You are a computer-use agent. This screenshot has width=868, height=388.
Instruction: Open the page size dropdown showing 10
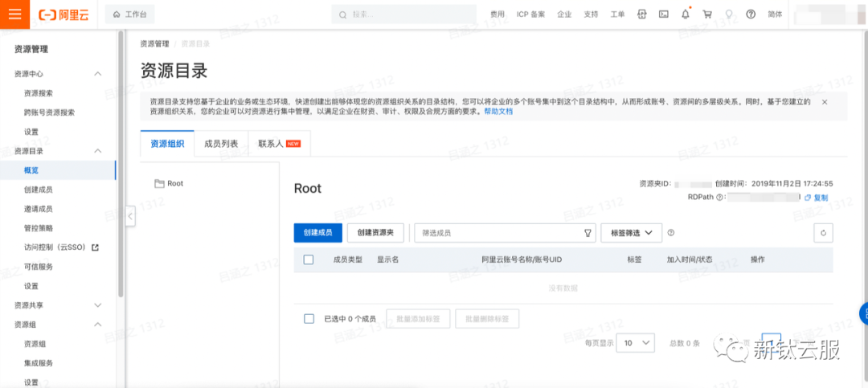point(636,343)
